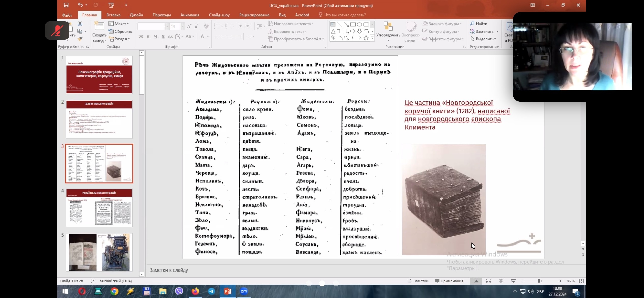The width and height of the screenshot is (644, 298).
Task: Click Найти to search the presentation
Action: point(478,24)
